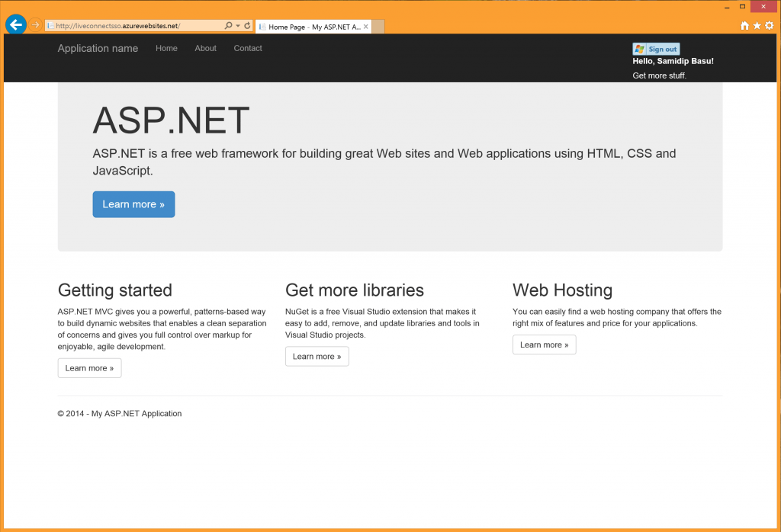The width and height of the screenshot is (781, 532).
Task: Click the browser Home icon
Action: pos(744,25)
